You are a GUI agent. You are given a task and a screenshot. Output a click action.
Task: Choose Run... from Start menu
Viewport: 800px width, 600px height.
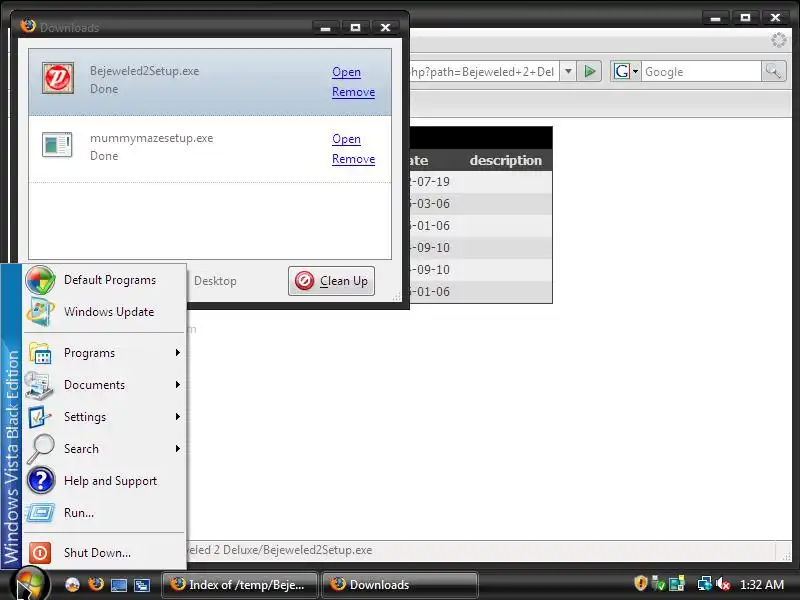point(104,513)
